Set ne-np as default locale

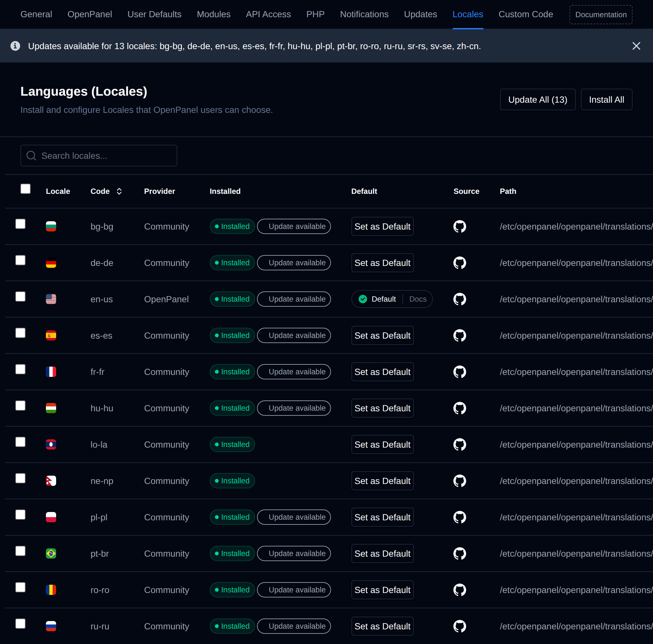382,481
